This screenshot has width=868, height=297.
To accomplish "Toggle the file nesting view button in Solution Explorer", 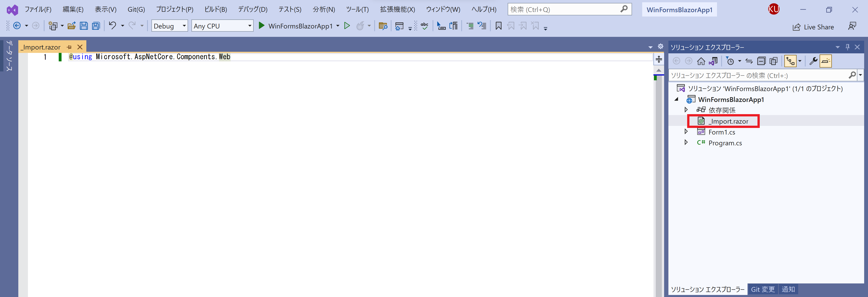I will (x=790, y=61).
